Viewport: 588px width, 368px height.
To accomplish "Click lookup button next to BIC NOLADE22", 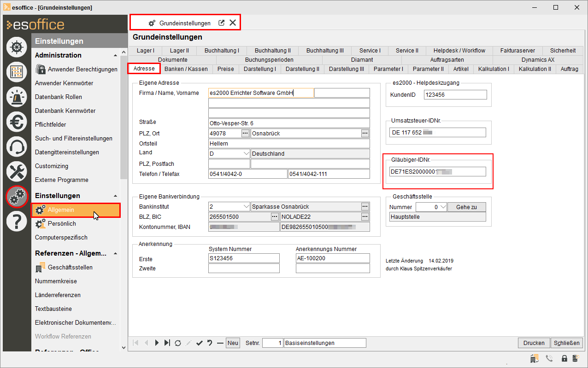I will (365, 216).
